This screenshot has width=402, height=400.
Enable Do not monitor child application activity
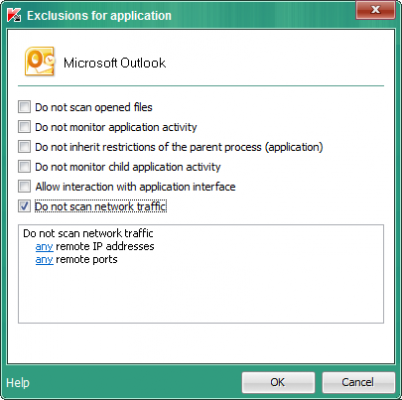24,167
